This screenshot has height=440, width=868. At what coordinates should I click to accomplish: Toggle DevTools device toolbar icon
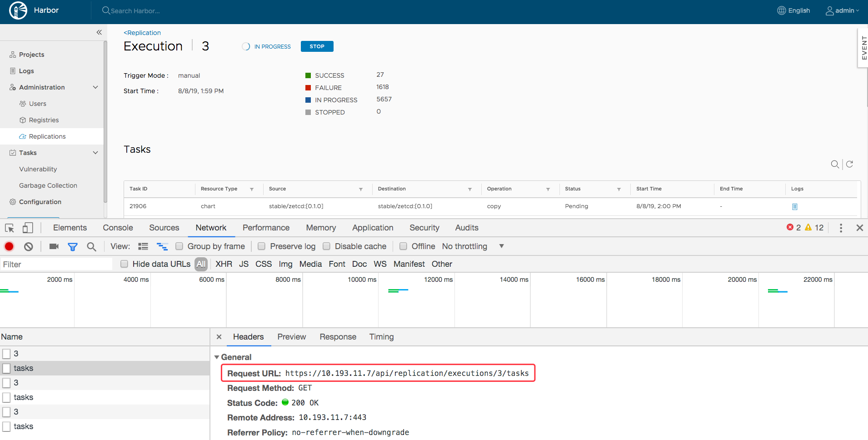point(28,228)
